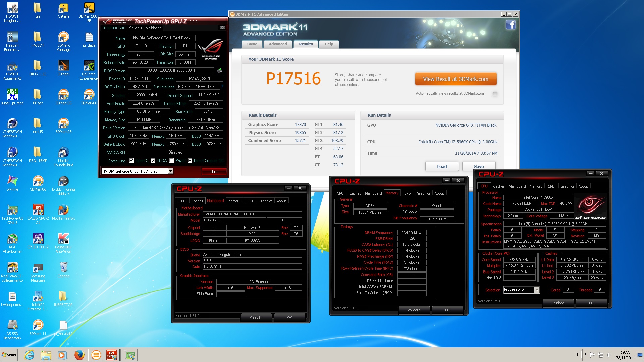Open the super_pi_mod desktop icon

click(x=12, y=97)
